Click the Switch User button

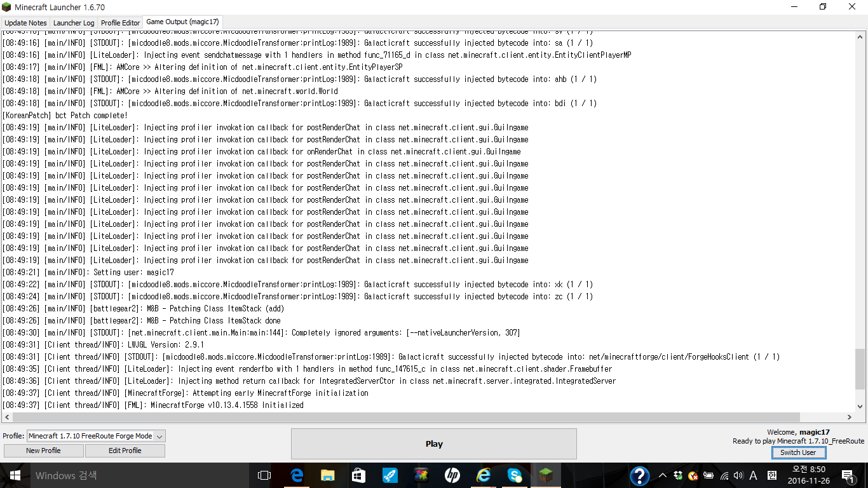pyautogui.click(x=798, y=452)
